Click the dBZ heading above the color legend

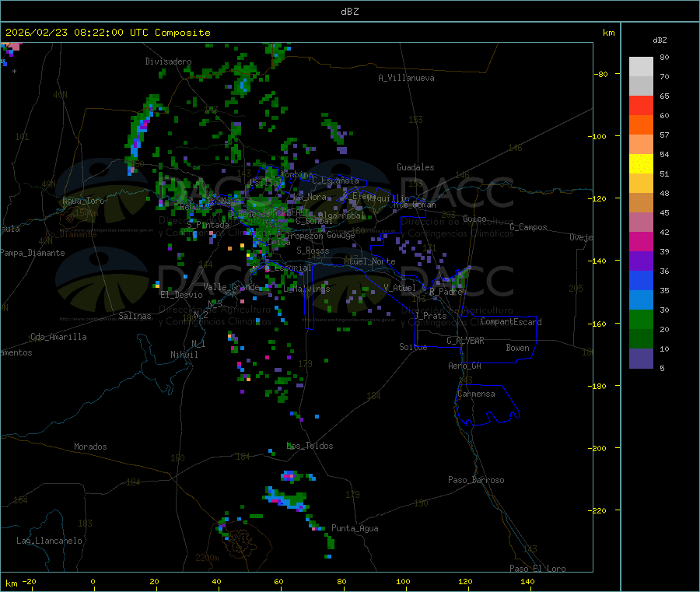pos(660,40)
